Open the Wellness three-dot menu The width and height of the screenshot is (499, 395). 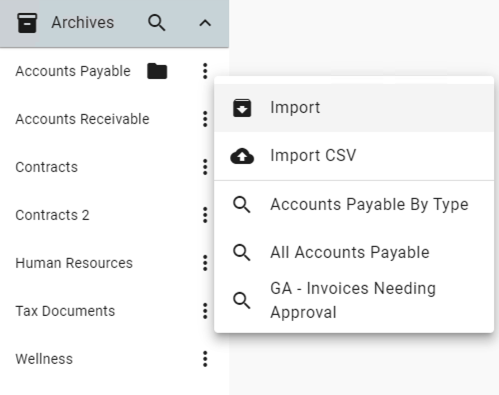[205, 359]
